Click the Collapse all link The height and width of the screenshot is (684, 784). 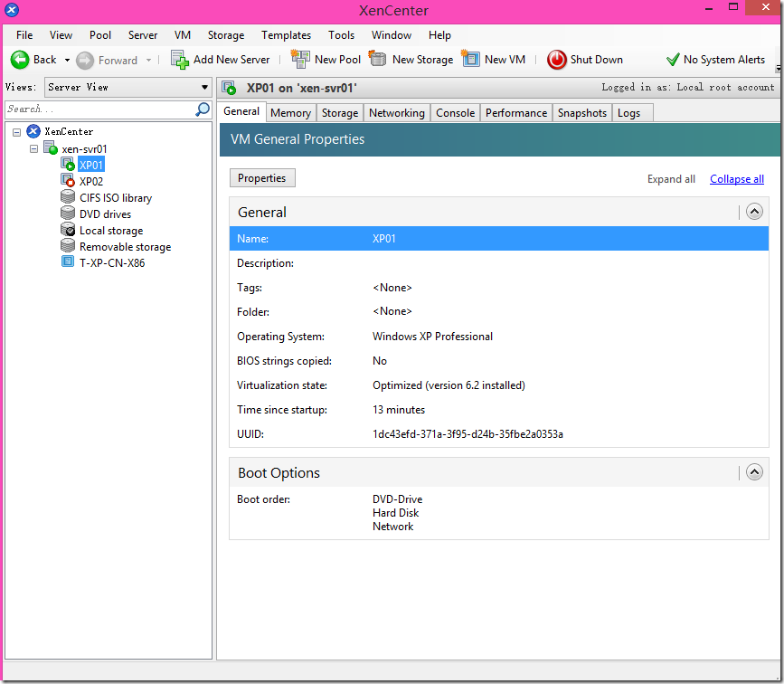pyautogui.click(x=736, y=178)
